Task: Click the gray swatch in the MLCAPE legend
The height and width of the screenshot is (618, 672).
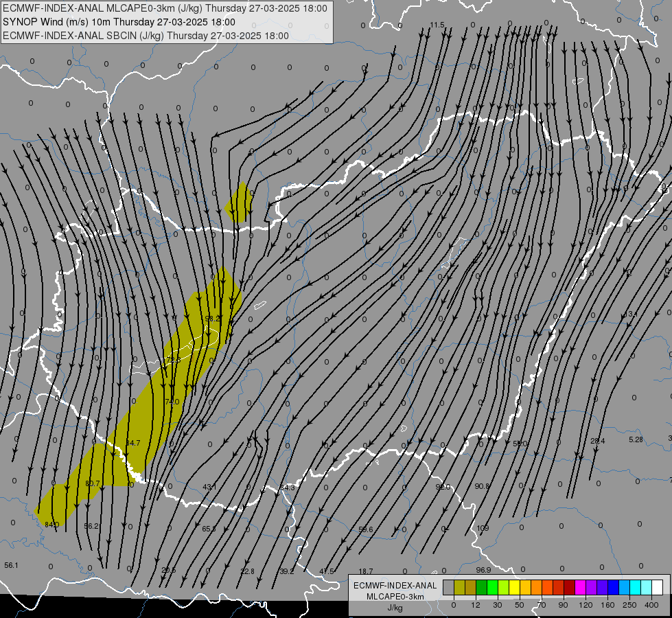Action: (449, 587)
